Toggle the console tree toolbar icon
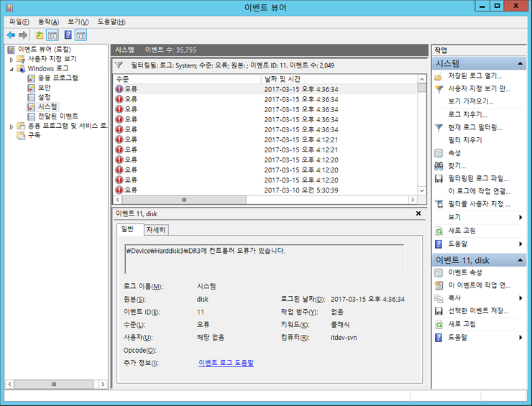 pos(52,35)
